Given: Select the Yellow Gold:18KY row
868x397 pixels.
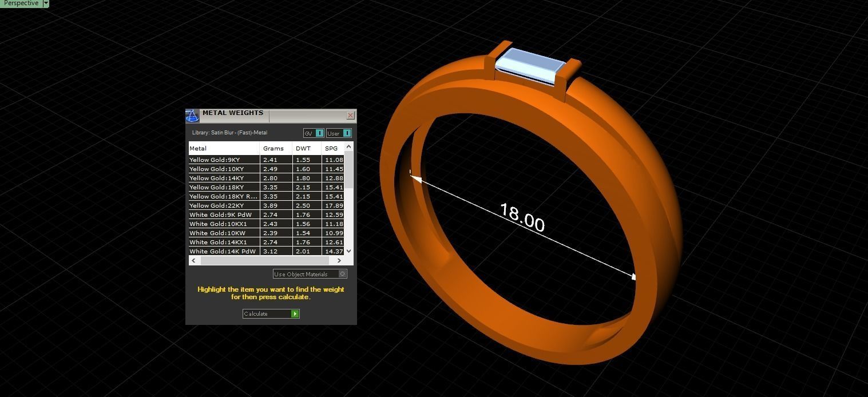Looking at the screenshot, I should click(x=266, y=187).
